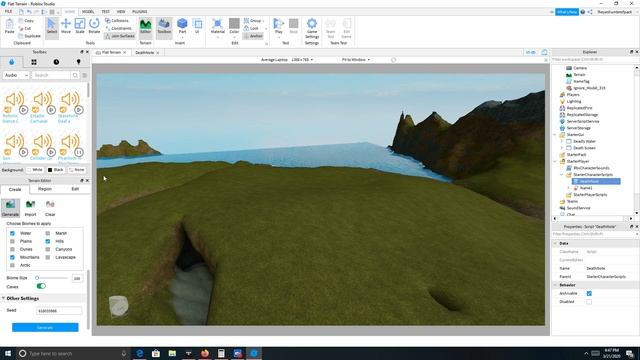Image resolution: width=640 pixels, height=360 pixels.
Task: Toggle the Water biome checkbox
Action: point(12,233)
